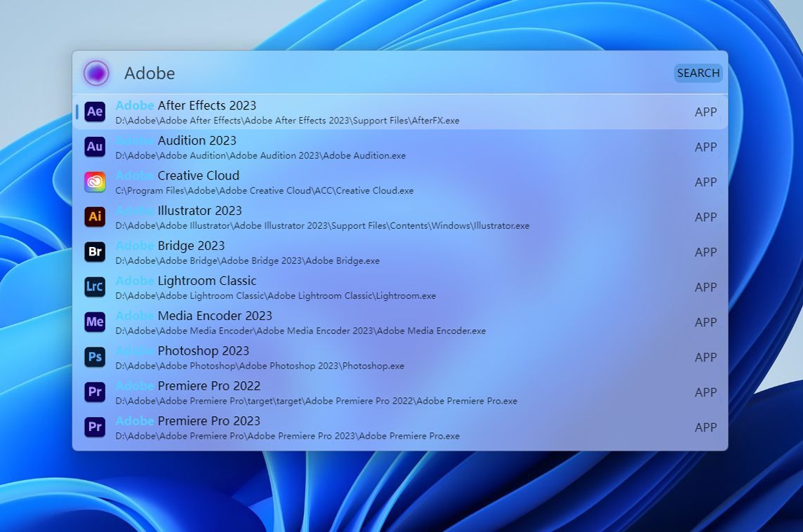
Task: Click the Illustrator Ai icon
Action: tap(95, 217)
